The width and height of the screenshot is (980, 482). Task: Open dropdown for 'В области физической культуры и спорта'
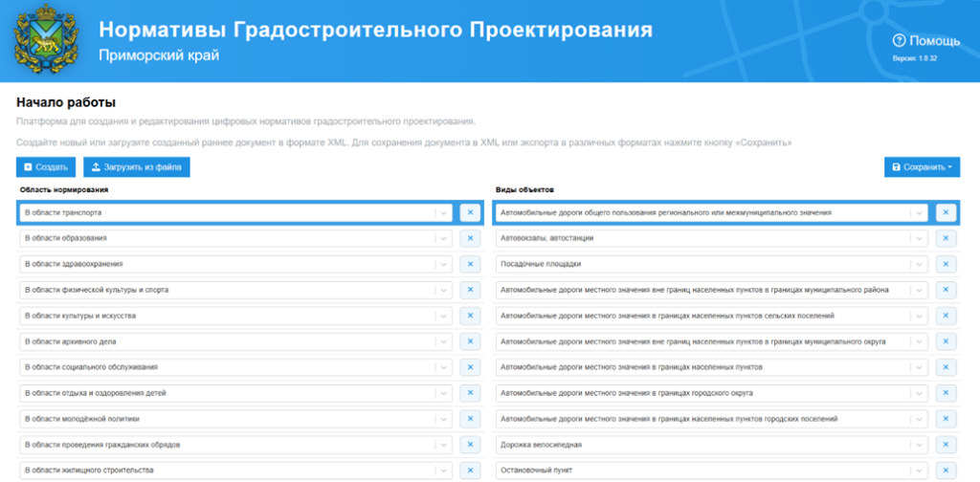[443, 290]
